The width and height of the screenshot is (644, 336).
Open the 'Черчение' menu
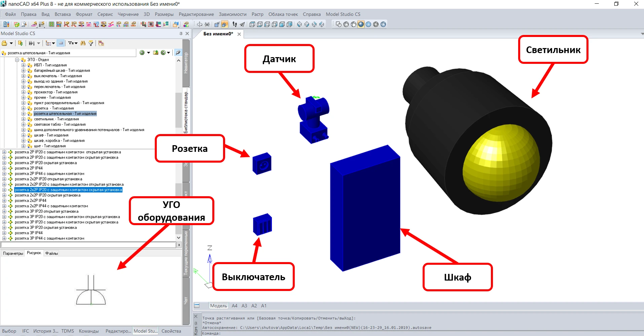[128, 14]
